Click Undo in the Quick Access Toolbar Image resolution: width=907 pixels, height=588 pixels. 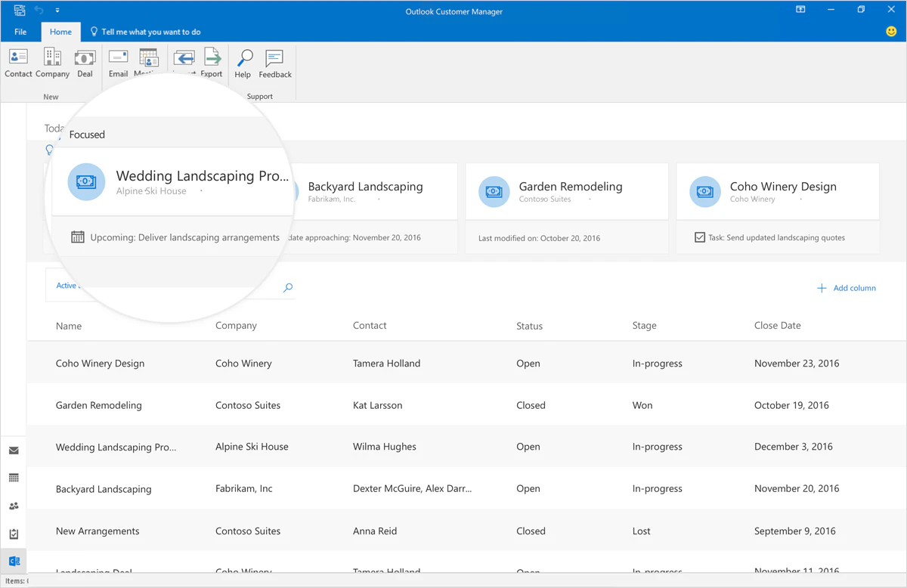39,10
